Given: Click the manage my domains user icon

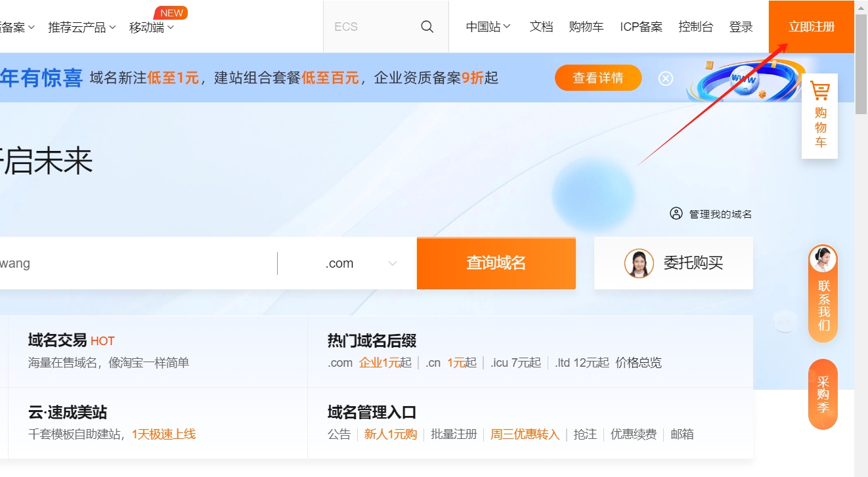Looking at the screenshot, I should 676,213.
